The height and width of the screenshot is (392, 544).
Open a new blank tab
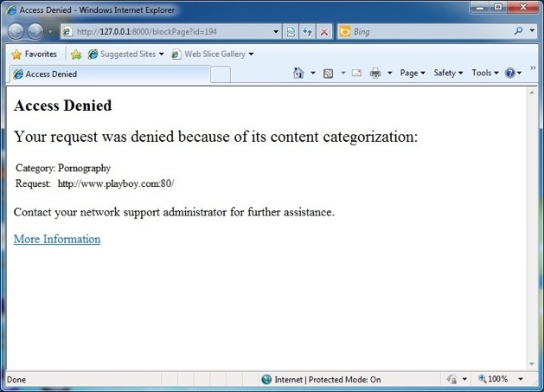[x=221, y=74]
